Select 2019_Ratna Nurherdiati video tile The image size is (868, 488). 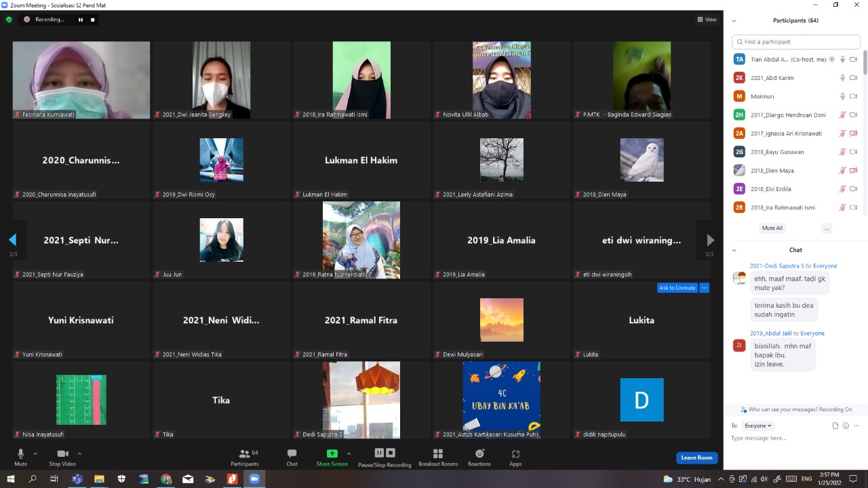(x=361, y=240)
